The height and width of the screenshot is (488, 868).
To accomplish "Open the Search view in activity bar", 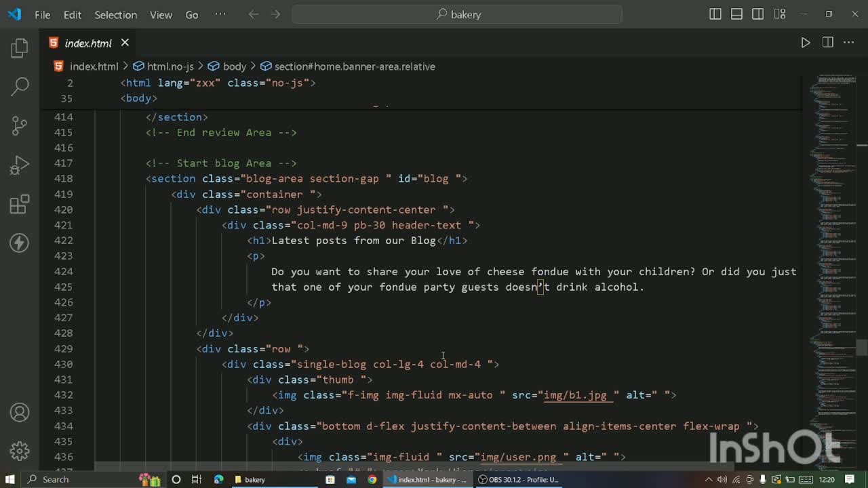I will [x=20, y=86].
